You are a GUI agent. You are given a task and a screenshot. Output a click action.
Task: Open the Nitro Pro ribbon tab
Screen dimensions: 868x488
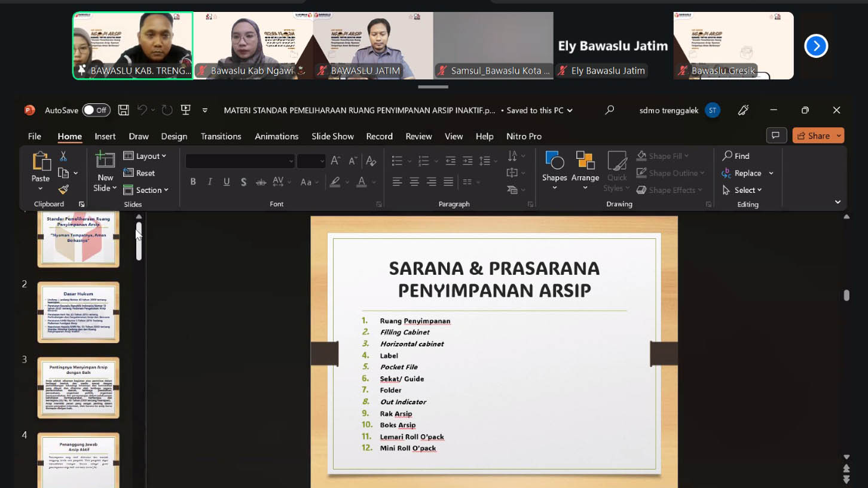[524, 136]
